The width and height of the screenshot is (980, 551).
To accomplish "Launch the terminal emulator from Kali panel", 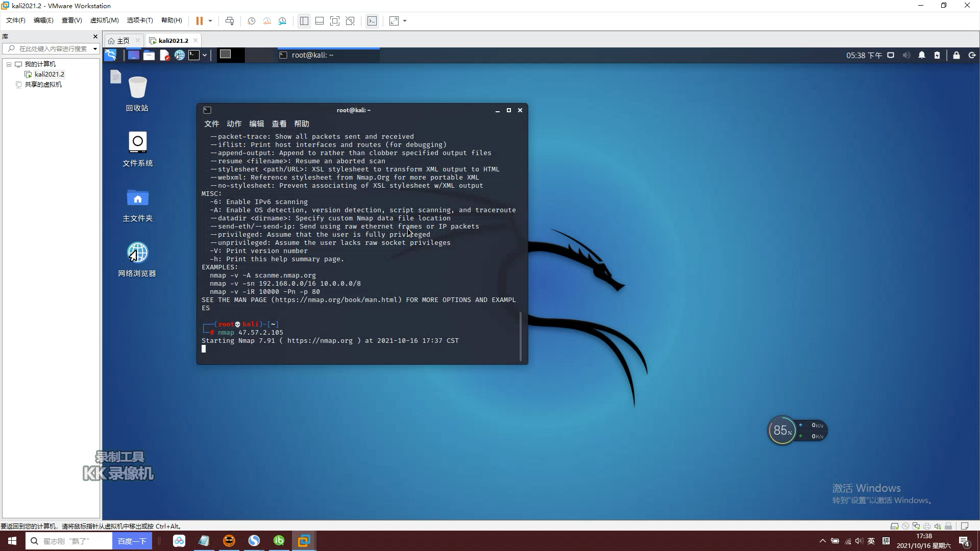I will point(194,55).
